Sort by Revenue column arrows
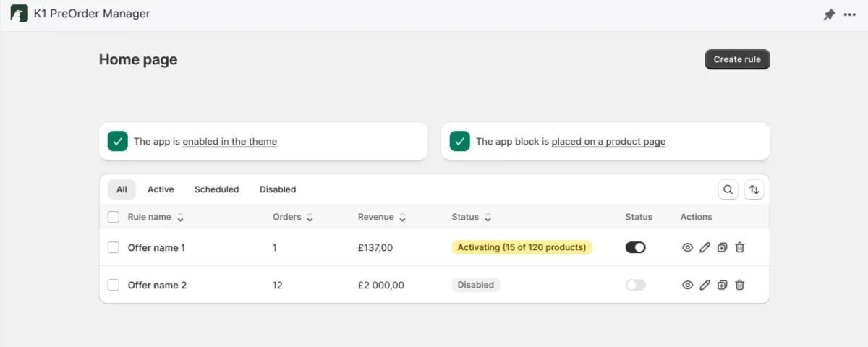 coord(402,217)
